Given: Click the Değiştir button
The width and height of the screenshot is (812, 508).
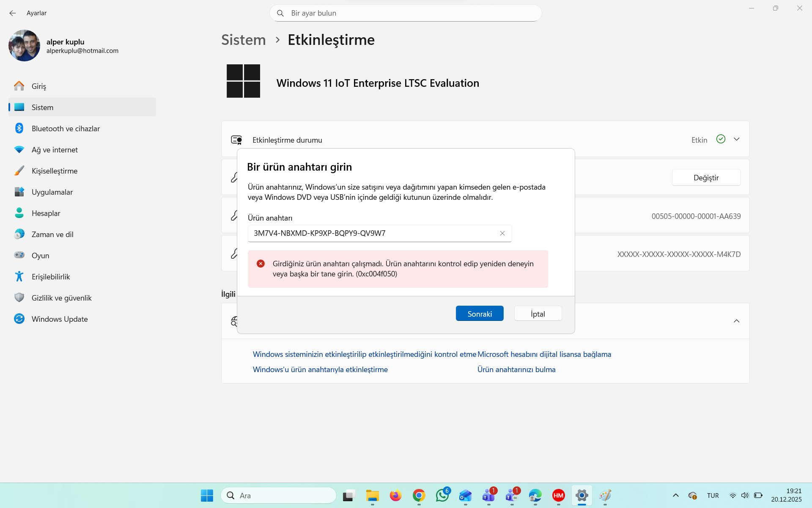Looking at the screenshot, I should pyautogui.click(x=706, y=177).
